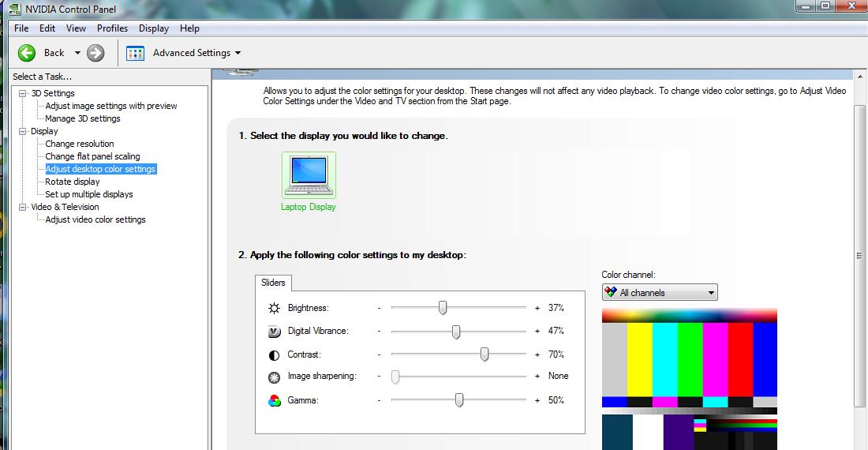This screenshot has width=868, height=450.
Task: Open the View menu
Action: [76, 28]
